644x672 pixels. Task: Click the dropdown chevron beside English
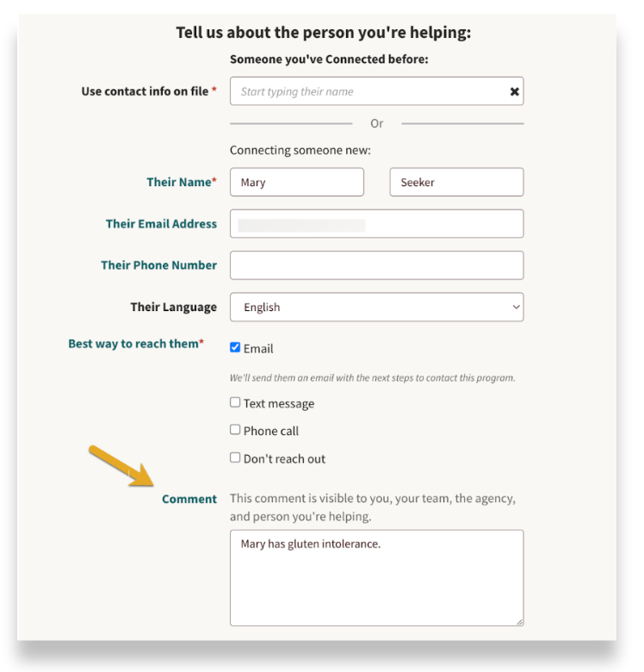coord(516,307)
